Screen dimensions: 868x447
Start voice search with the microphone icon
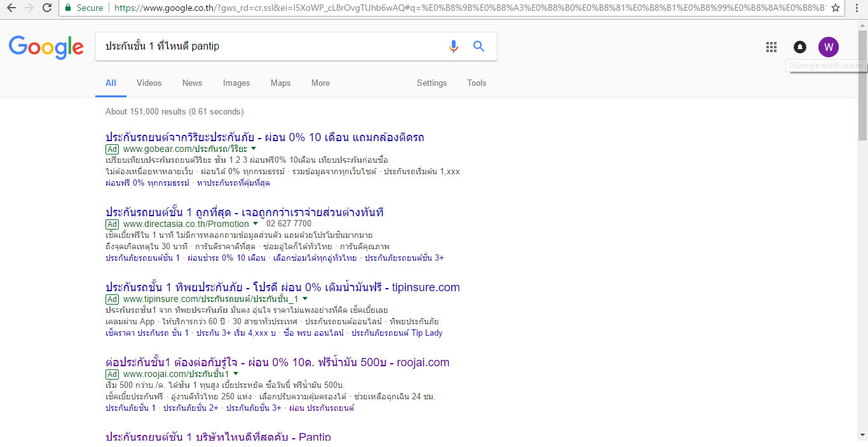pos(454,46)
